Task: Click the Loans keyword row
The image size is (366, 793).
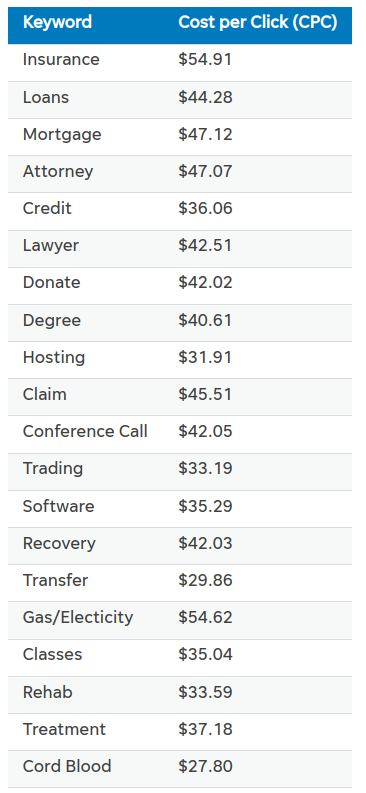Action: (x=180, y=97)
